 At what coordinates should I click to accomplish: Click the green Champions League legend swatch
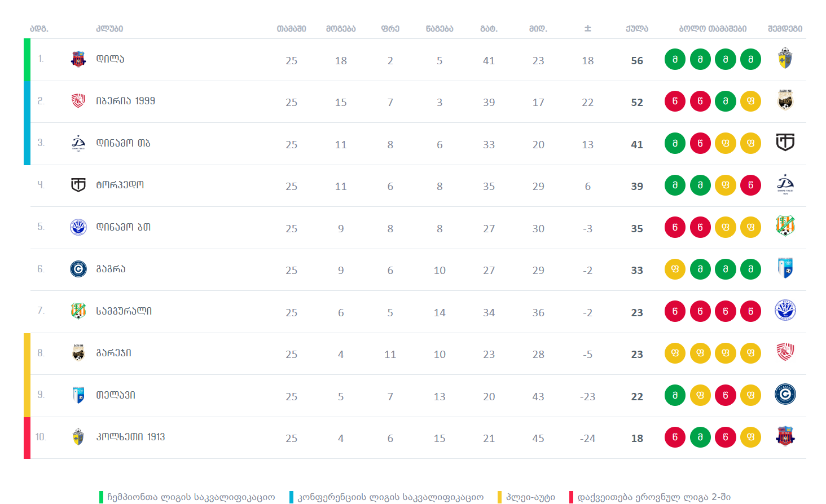tap(102, 497)
